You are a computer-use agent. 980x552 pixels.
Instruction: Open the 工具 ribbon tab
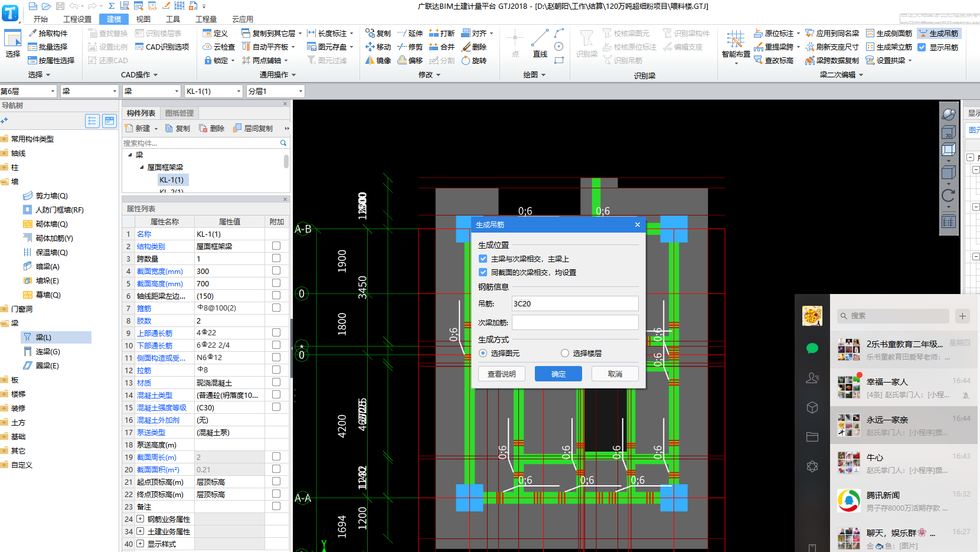click(x=173, y=19)
